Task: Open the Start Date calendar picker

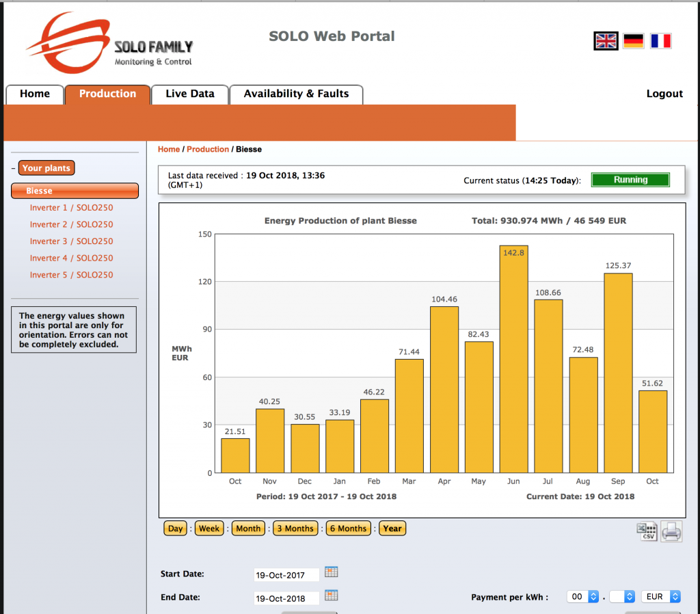Action: pos(332,572)
